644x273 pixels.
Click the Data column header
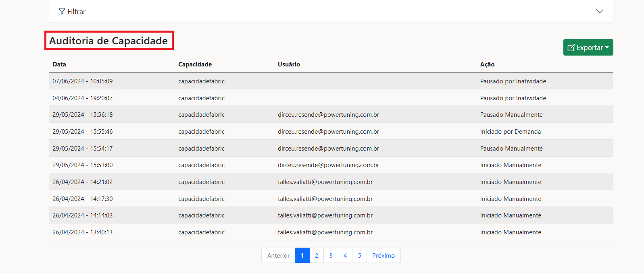click(59, 64)
